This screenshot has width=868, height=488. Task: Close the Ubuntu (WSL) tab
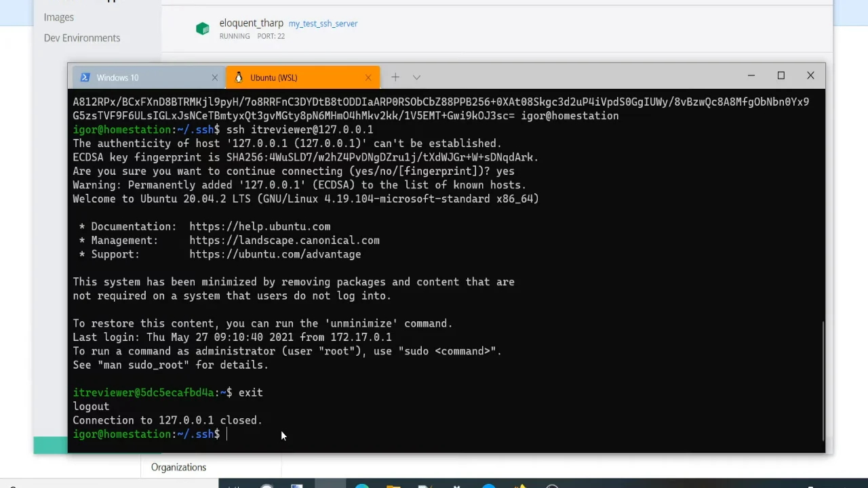368,77
